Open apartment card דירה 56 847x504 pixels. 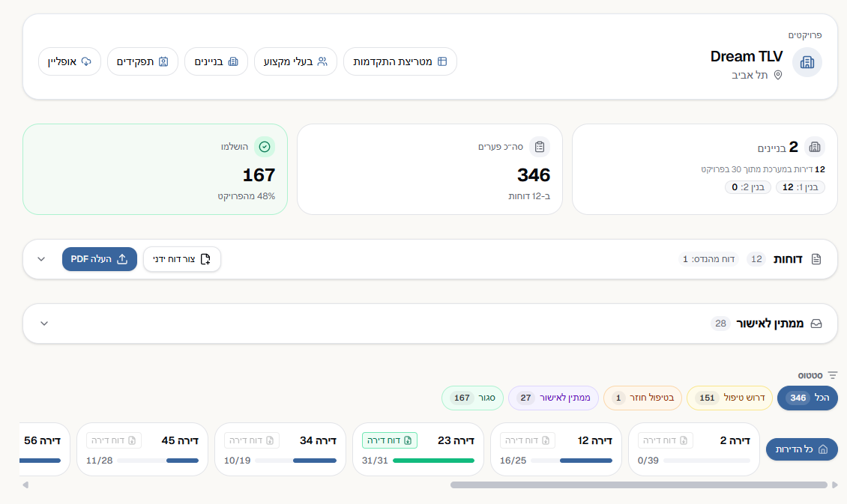coord(44,449)
